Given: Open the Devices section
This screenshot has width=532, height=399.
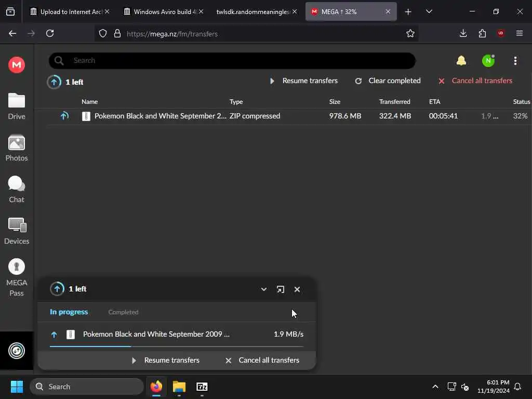Looking at the screenshot, I should coord(17,231).
